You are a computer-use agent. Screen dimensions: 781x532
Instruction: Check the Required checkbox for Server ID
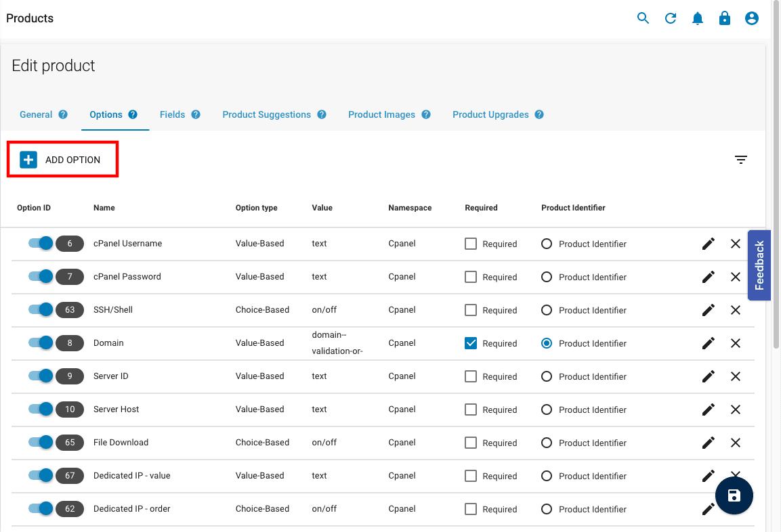[x=471, y=376]
